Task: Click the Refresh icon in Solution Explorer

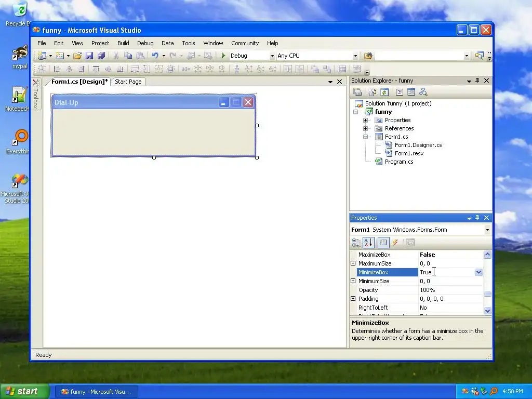Action: coord(384,92)
